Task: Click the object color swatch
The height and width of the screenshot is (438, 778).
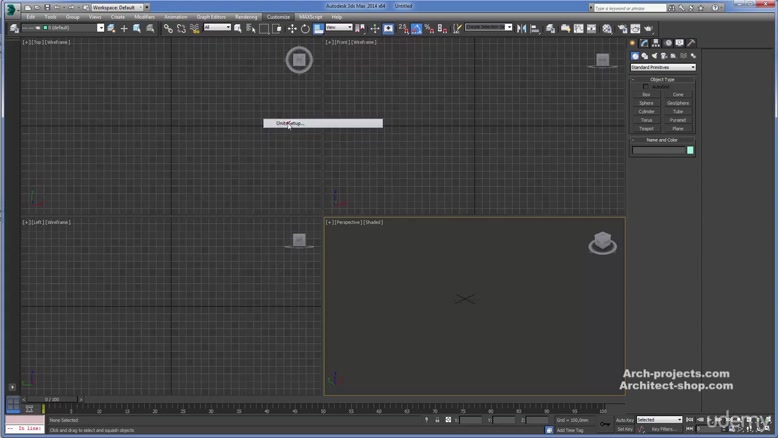Action: click(x=690, y=150)
